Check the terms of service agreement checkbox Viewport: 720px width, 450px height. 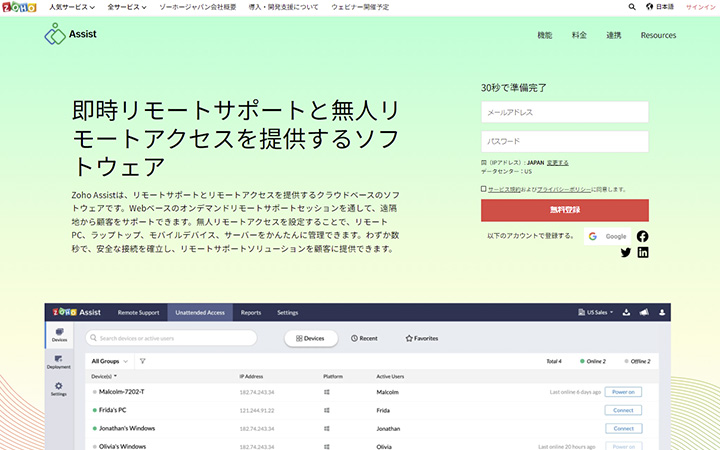click(484, 189)
